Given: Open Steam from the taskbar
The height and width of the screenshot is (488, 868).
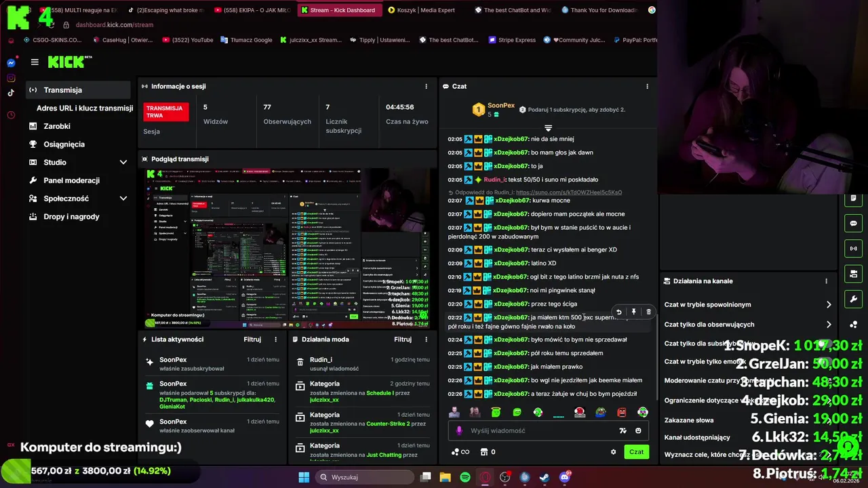Looking at the screenshot, I should click(x=545, y=477).
